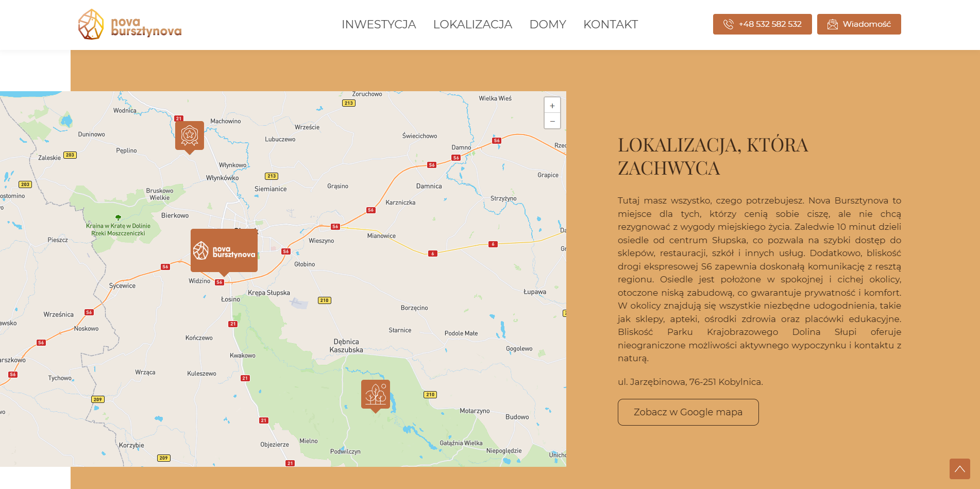Image resolution: width=980 pixels, height=489 pixels.
Task: Click the address ul. Jarzębinowa, 76-251 Kobylnica
Action: (690, 382)
